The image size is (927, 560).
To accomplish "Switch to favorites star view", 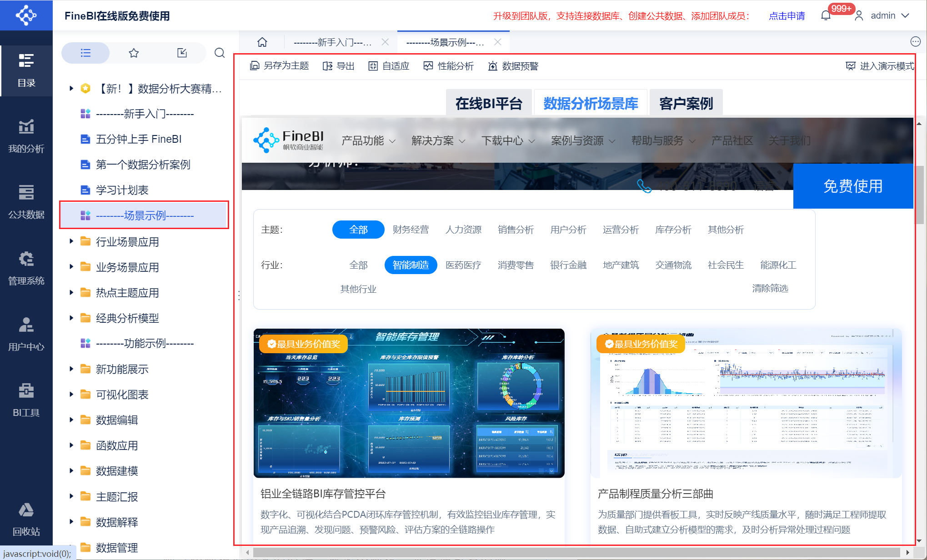I will 134,53.
